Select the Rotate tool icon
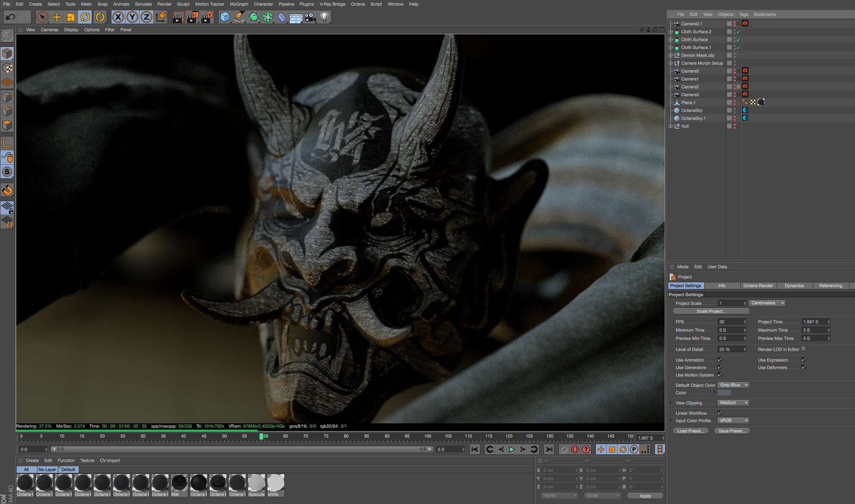Viewport: 855px width, 504px height. pos(85,17)
